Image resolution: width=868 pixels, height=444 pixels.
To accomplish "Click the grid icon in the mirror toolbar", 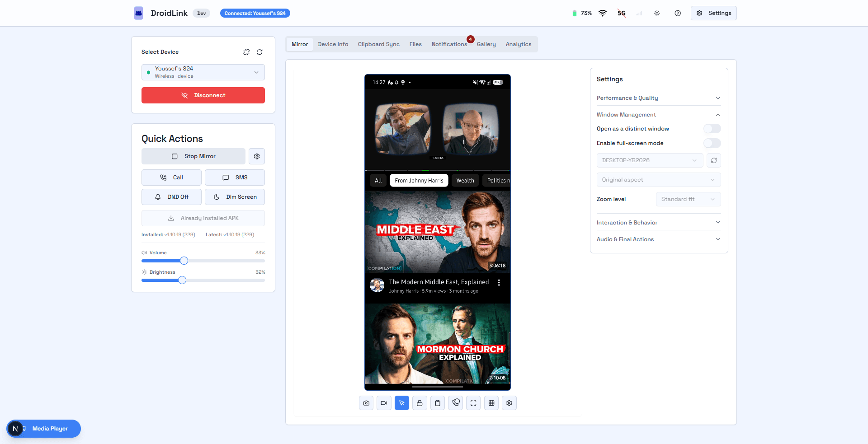I will [x=491, y=403].
